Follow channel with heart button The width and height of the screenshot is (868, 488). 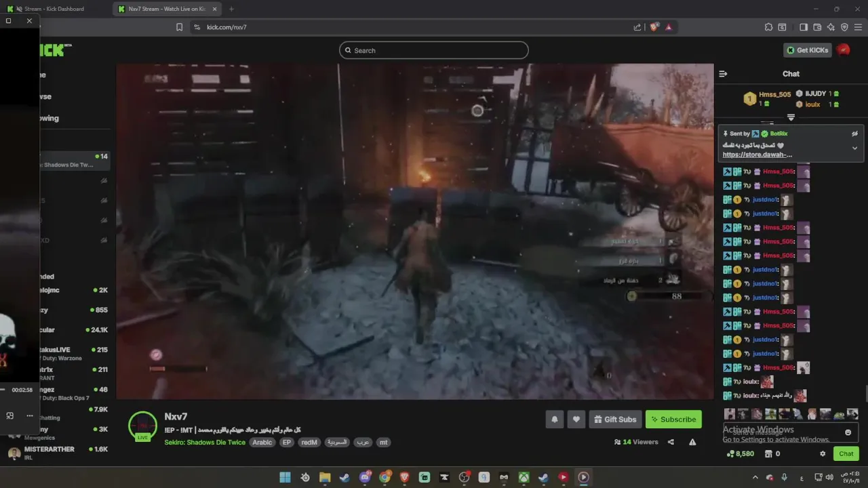point(576,420)
